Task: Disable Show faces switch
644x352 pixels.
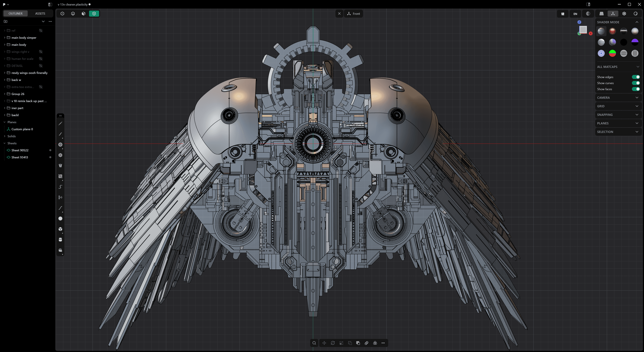Action: click(x=635, y=89)
